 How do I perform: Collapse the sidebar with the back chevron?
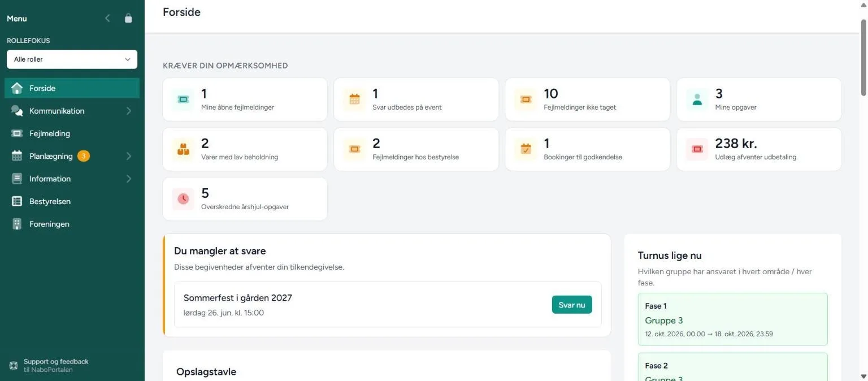click(107, 18)
